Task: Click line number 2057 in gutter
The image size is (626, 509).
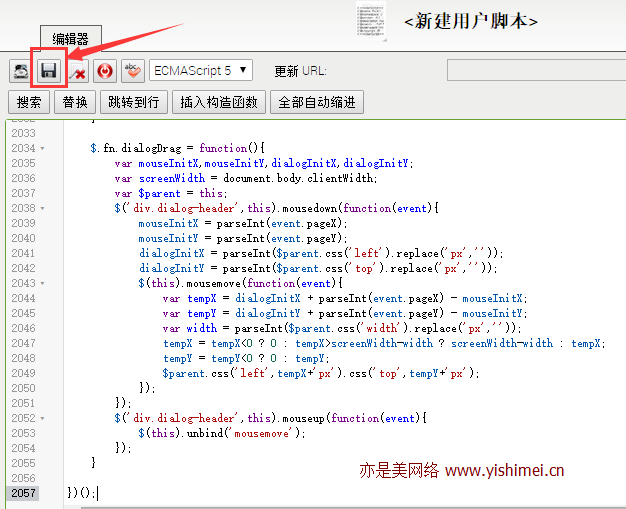Action: coord(23,493)
